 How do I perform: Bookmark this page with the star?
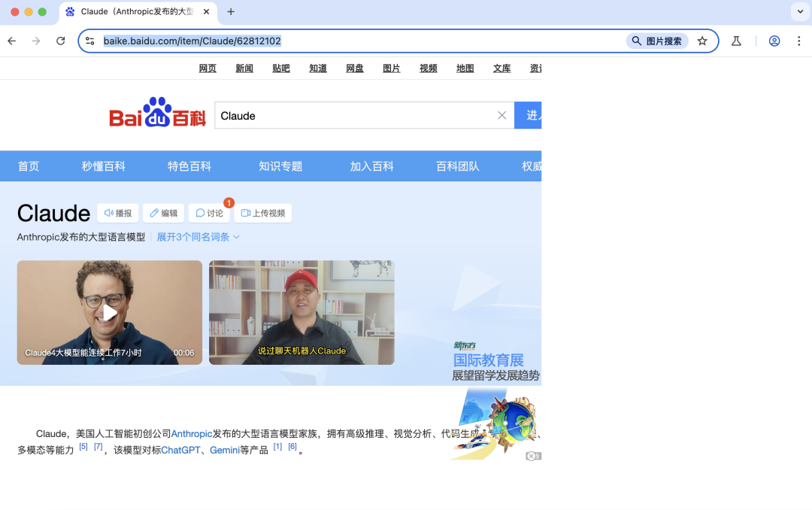(702, 41)
